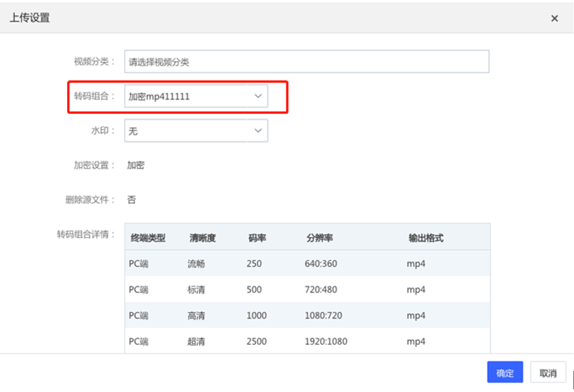Click the 加密 value beside 加密设置
This screenshot has height=392, width=574.
(x=136, y=165)
